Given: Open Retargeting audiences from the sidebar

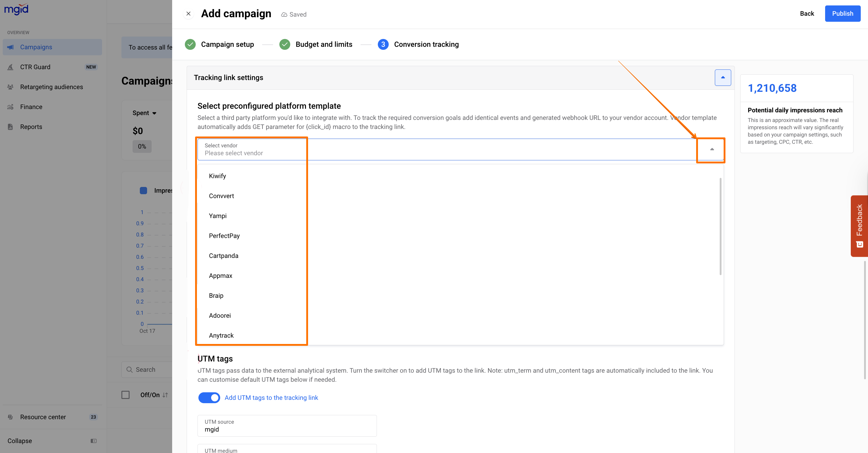Looking at the screenshot, I should click(x=51, y=87).
